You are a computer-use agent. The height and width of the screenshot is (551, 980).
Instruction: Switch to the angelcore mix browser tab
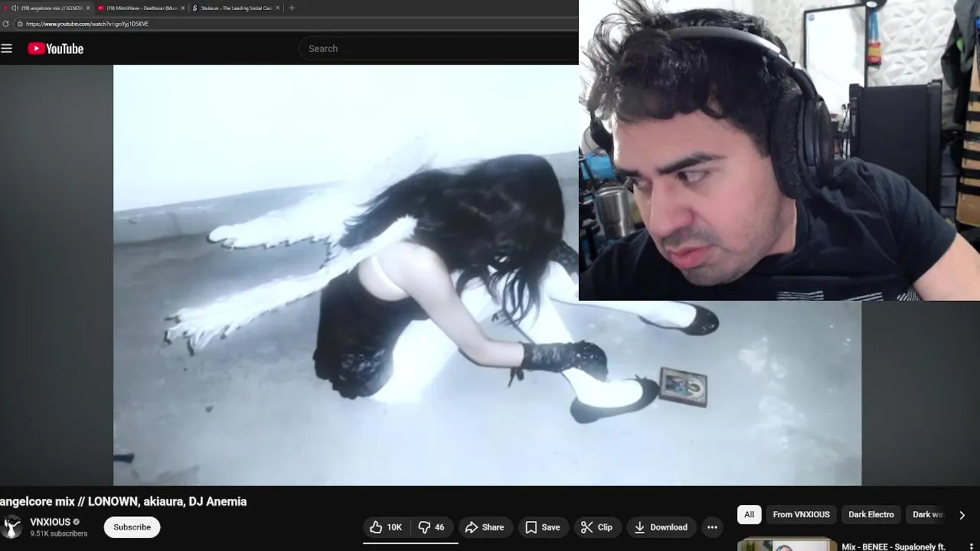(47, 8)
